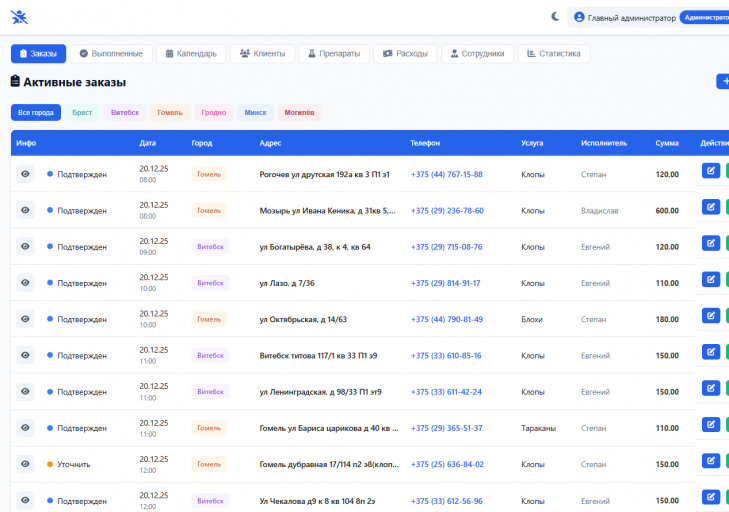Call phone number +375 (44) 767-15-88
Screen dimensions: 729x512
coord(446,174)
